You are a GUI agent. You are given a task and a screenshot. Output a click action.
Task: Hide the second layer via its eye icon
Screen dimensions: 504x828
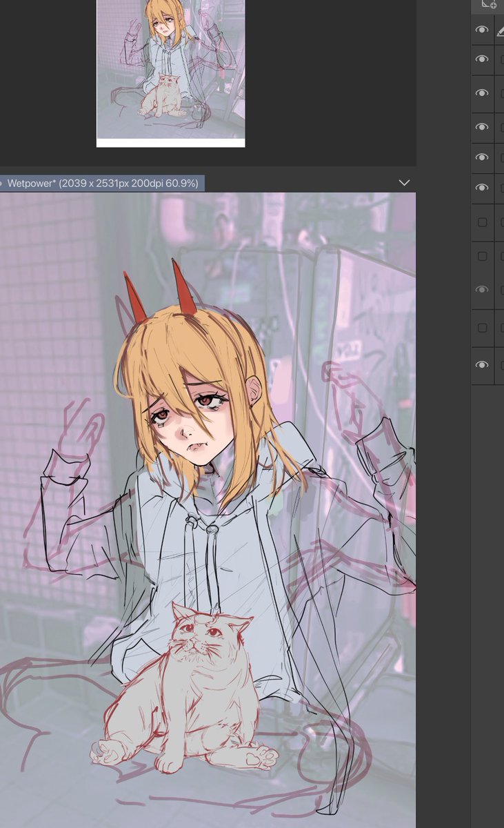(x=482, y=59)
